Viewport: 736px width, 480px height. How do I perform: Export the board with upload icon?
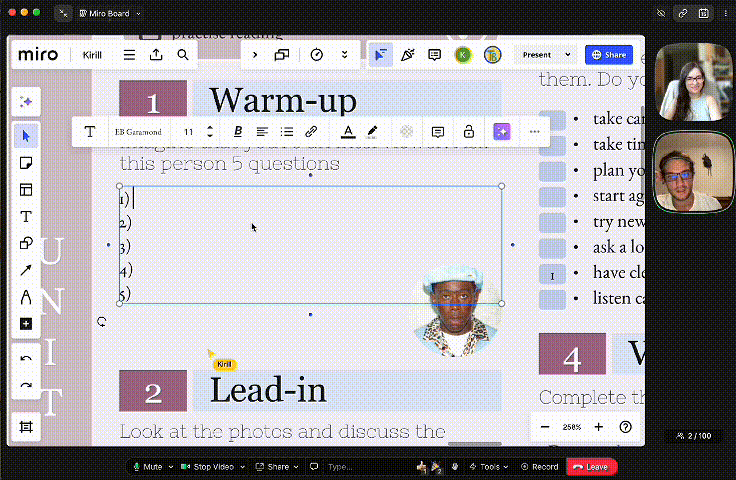pyautogui.click(x=156, y=55)
